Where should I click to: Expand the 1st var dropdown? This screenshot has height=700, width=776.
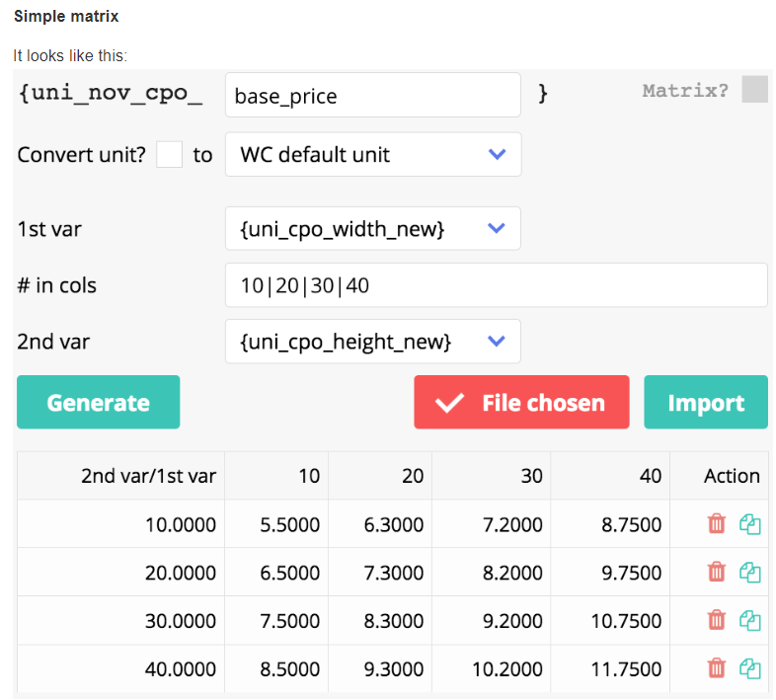click(372, 228)
